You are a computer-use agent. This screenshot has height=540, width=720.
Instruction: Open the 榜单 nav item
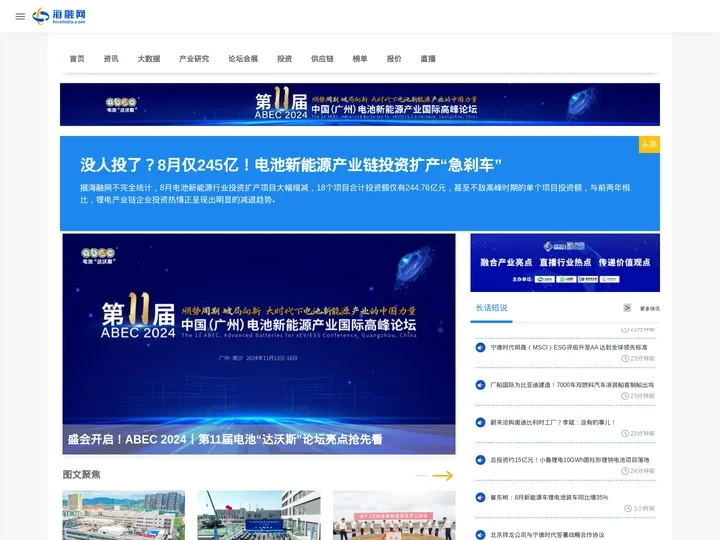[360, 59]
